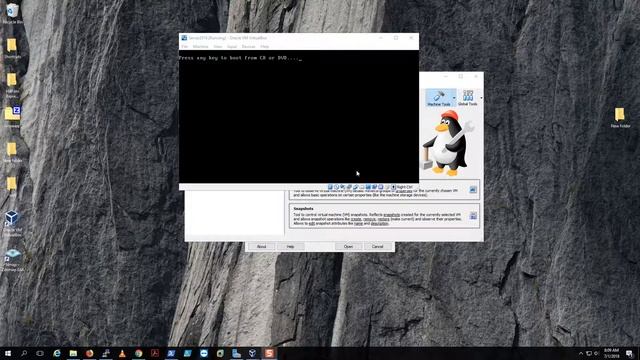Click the 'create' link in Snapshots description
The width and height of the screenshot is (640, 360).
pyautogui.click(x=356, y=219)
